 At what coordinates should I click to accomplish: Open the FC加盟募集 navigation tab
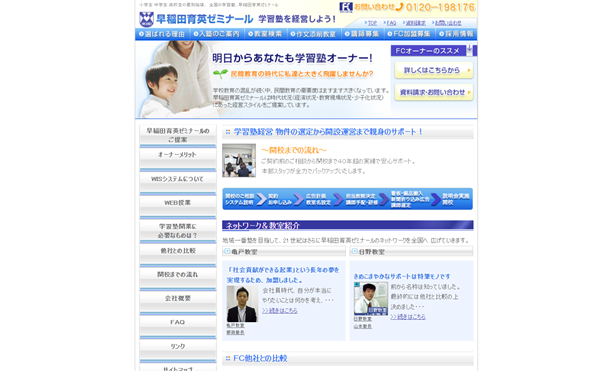[x=409, y=34]
